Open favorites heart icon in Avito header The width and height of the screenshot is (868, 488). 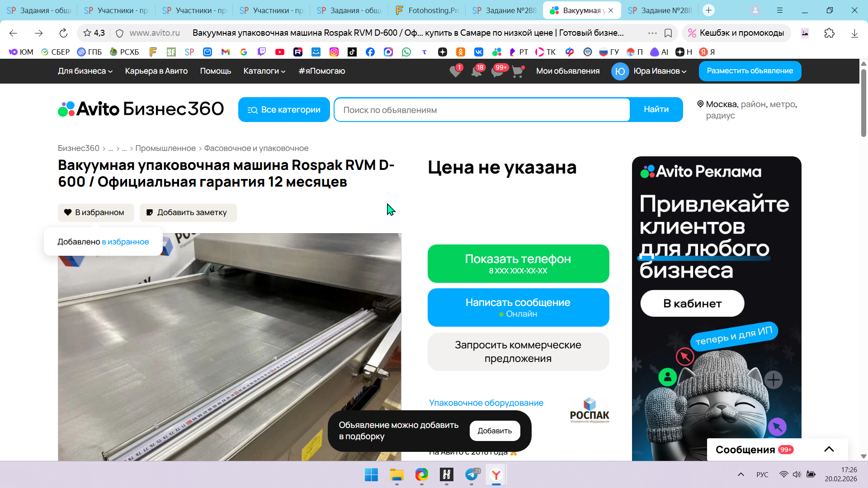[455, 71]
